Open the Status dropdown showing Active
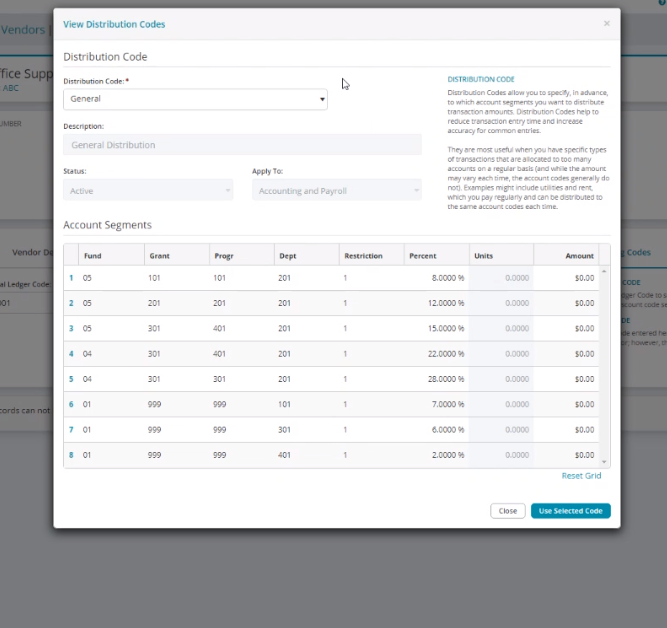This screenshot has height=628, width=667. pos(148,191)
